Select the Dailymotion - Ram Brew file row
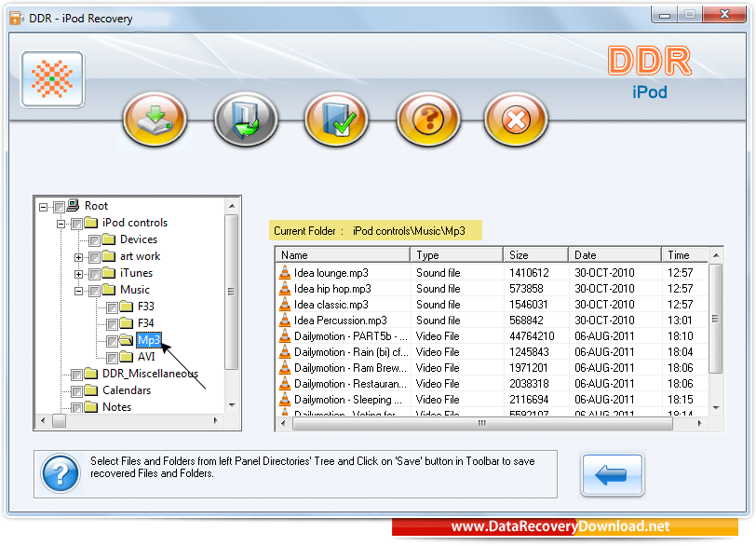Image resolution: width=756 pixels, height=546 pixels. 492,368
